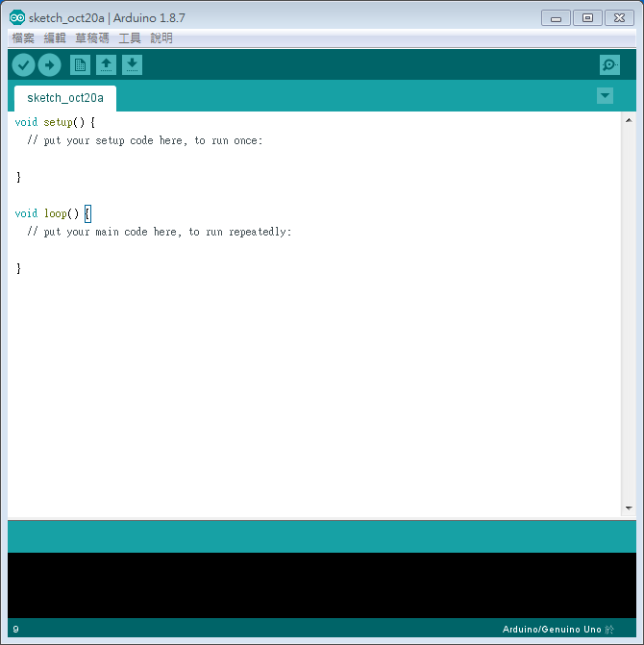Image resolution: width=644 pixels, height=645 pixels.
Task: Open the 草稿碼 menu
Action: [92, 38]
